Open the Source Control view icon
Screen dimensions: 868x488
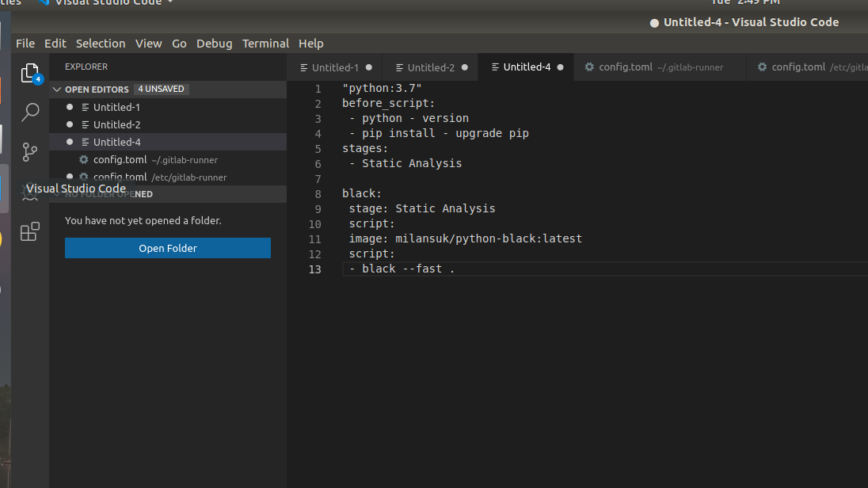click(x=29, y=151)
